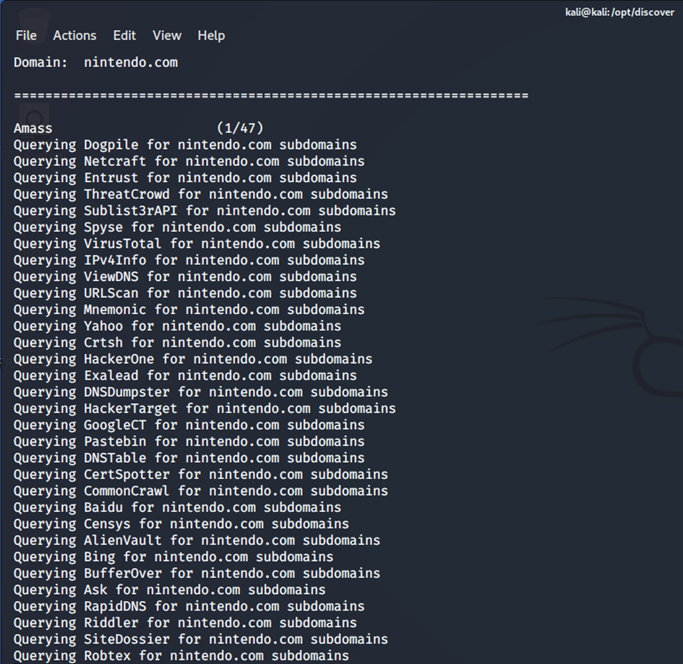The width and height of the screenshot is (683, 664).
Task: Click the 'Querying Bing' line
Action: 173,558
